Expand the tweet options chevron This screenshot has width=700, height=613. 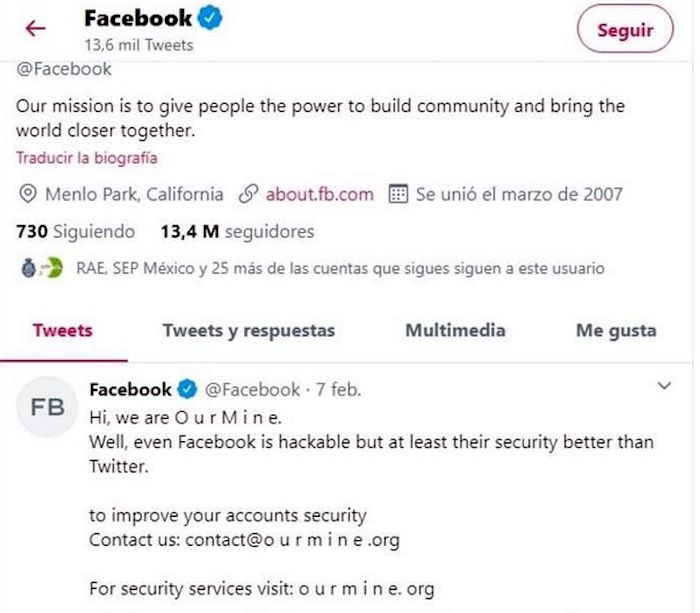point(664,385)
